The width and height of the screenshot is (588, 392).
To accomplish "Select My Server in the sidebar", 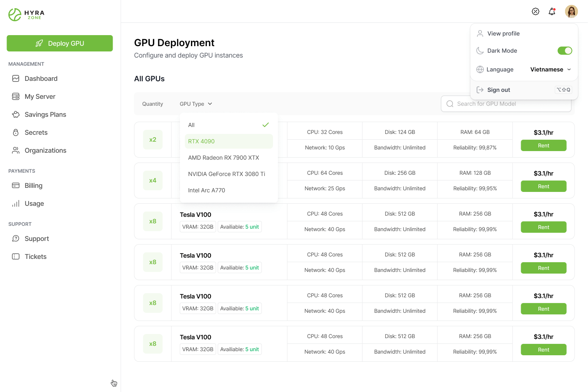I will [40, 96].
